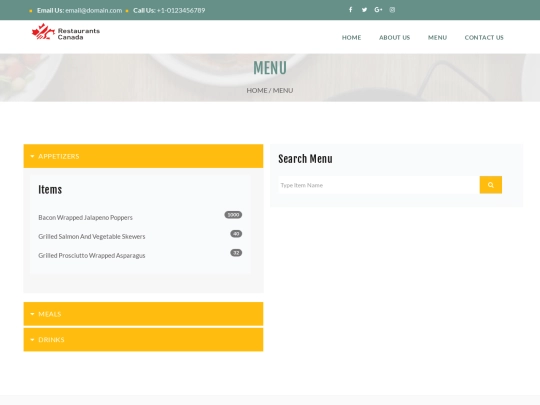
Task: Open the Twitter social icon
Action: click(x=364, y=10)
